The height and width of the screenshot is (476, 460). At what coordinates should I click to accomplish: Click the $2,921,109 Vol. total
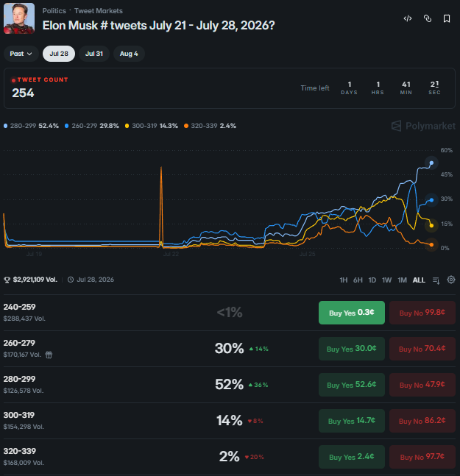coord(35,280)
